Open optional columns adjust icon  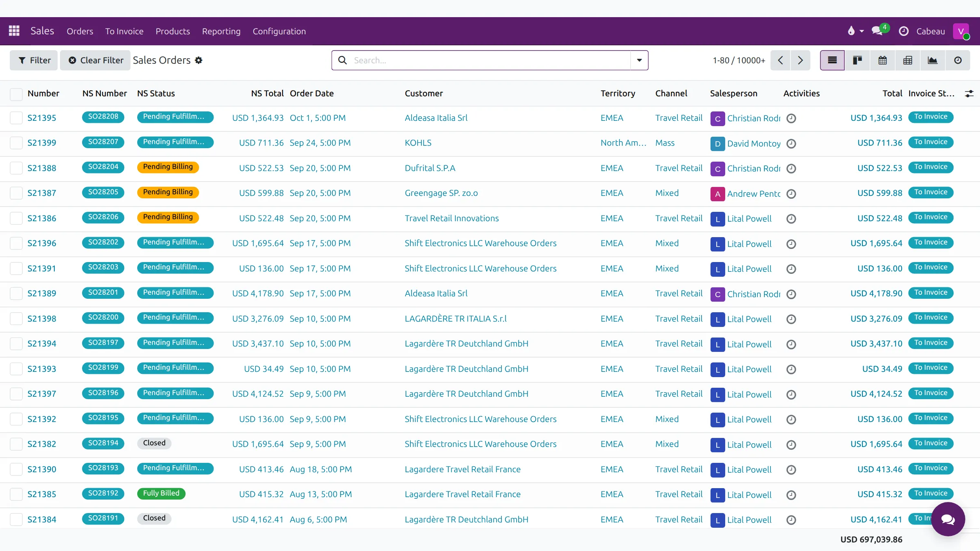point(969,94)
